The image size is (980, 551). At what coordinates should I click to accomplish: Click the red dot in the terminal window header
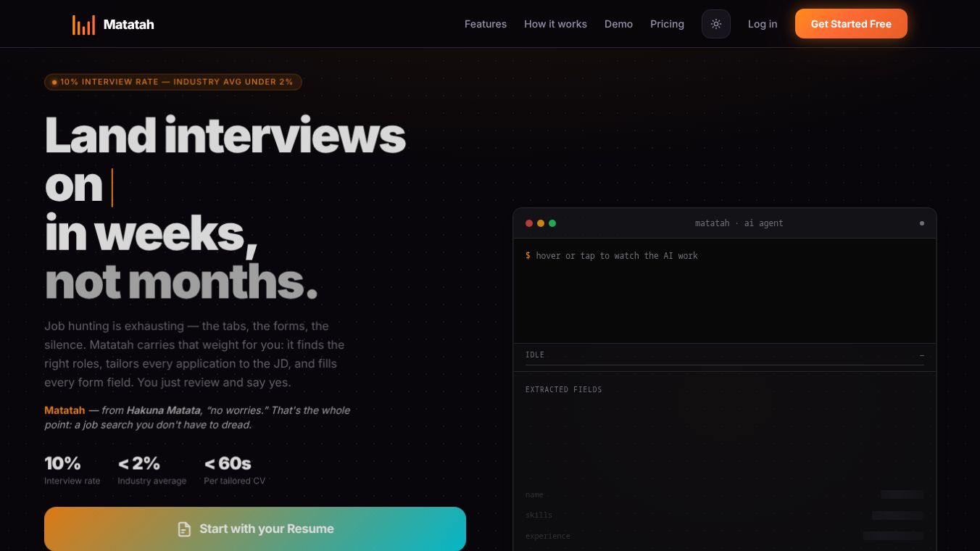529,223
